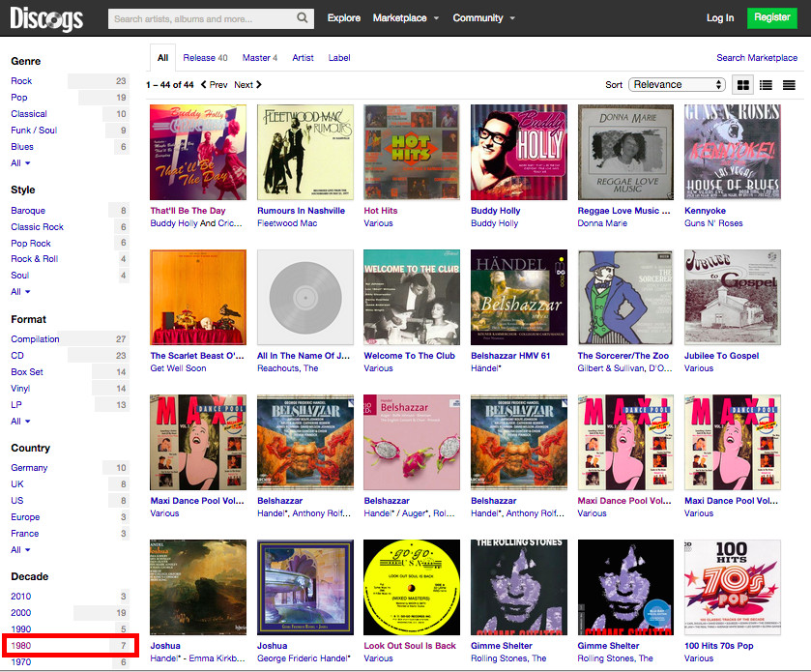
Task: Open Hot Hits album cover
Action: (412, 152)
